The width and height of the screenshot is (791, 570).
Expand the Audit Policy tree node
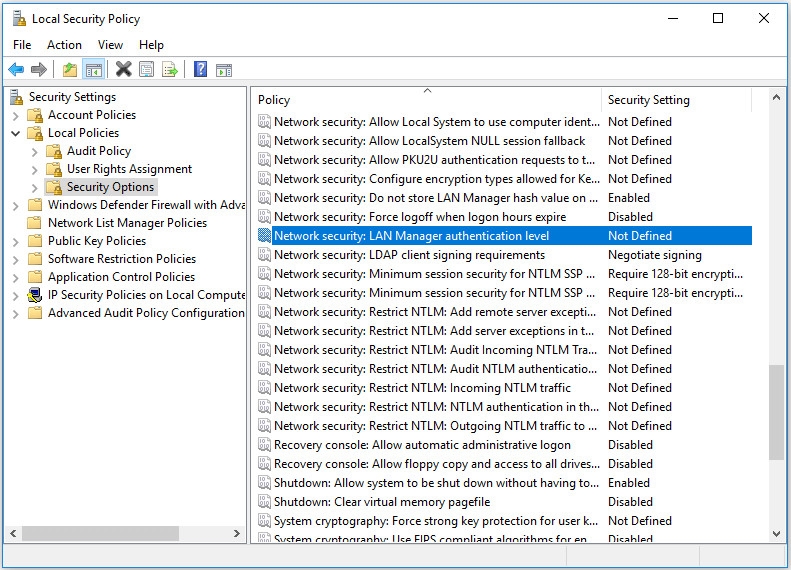point(34,152)
